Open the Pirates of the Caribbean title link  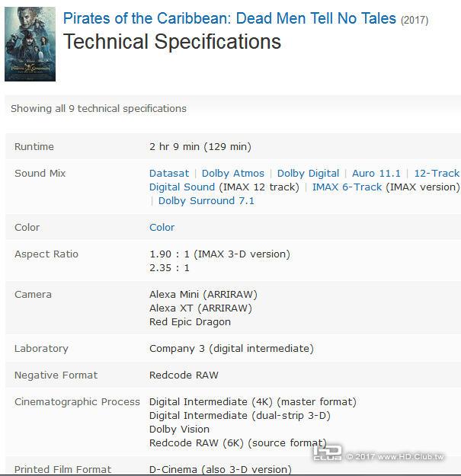click(229, 18)
